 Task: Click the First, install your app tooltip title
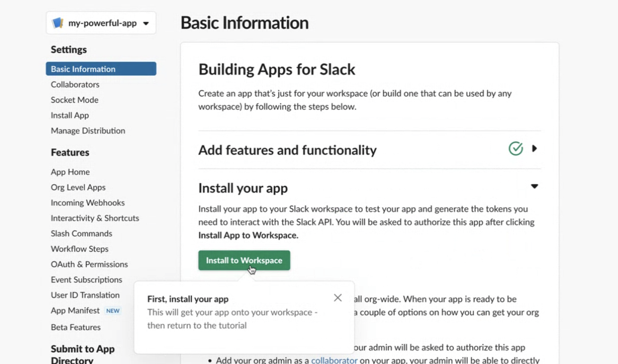tap(188, 299)
